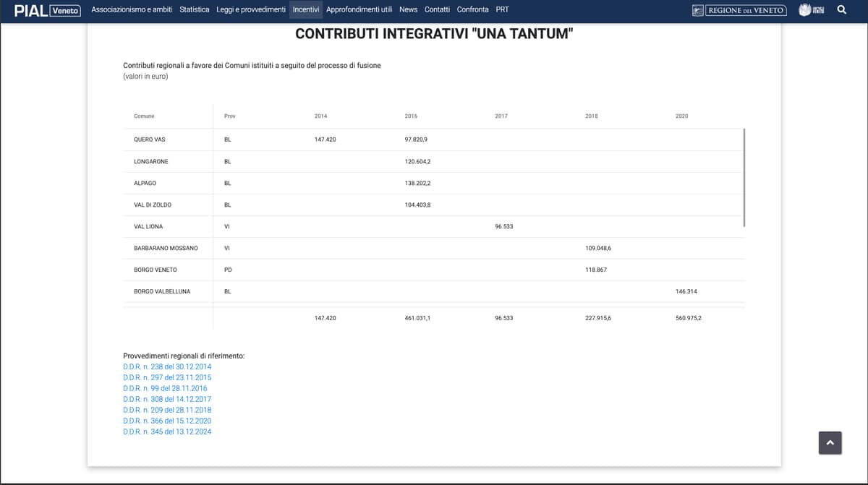Open D.D.R. n. 345 del 13.12.2024
This screenshot has width=868, height=485.
point(167,432)
